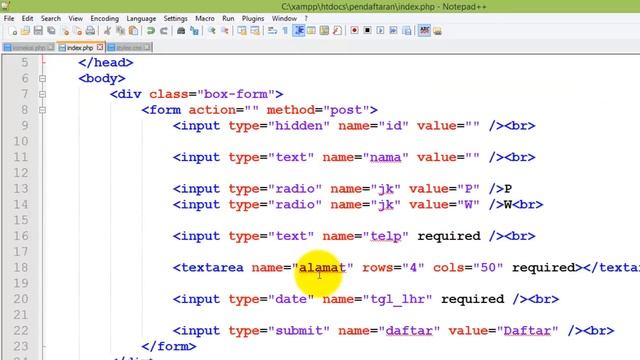The height and width of the screenshot is (360, 640).
Task: Cut selection with scissors icon
Action: (x=108, y=31)
